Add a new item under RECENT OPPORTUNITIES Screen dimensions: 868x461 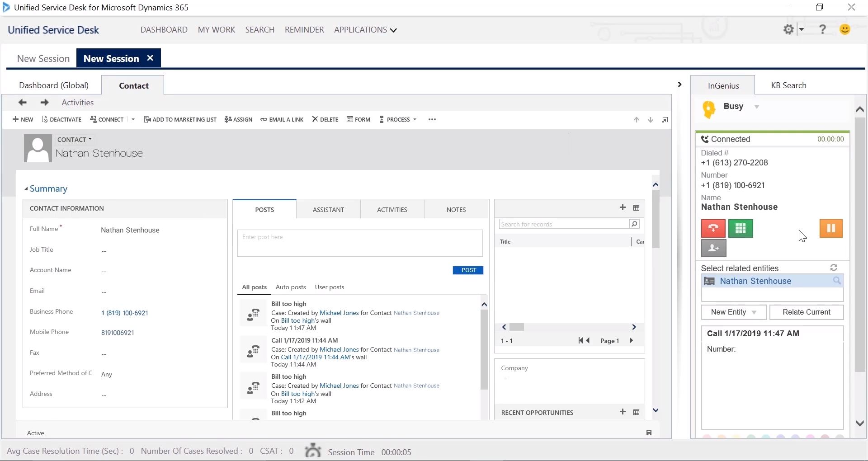tap(623, 412)
